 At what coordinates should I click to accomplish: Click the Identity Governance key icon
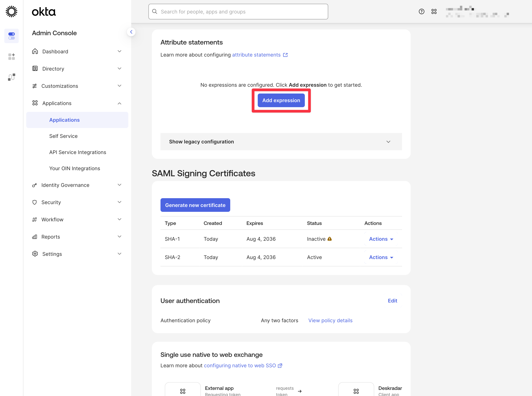coord(35,185)
